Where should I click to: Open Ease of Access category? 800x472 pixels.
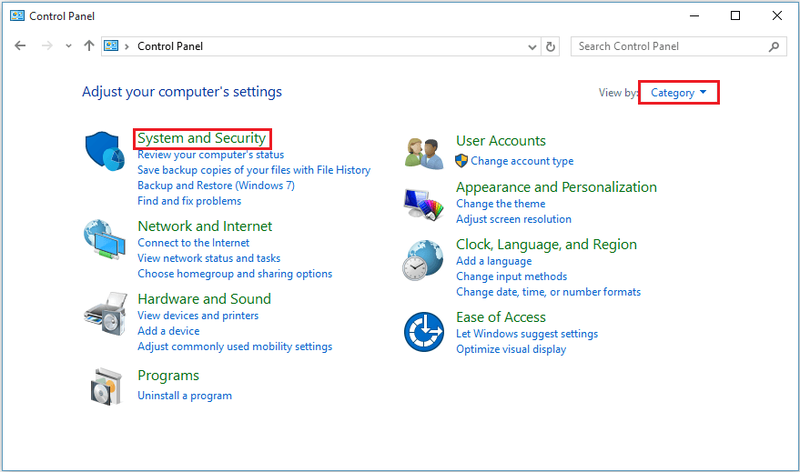(501, 317)
